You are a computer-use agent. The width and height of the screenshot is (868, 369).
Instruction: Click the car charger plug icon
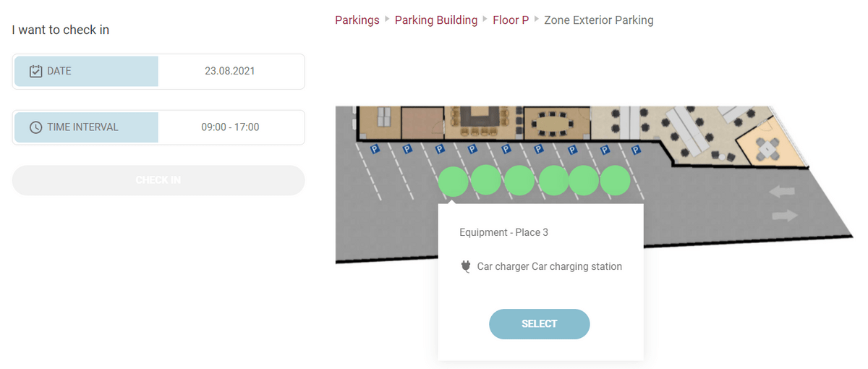465,266
